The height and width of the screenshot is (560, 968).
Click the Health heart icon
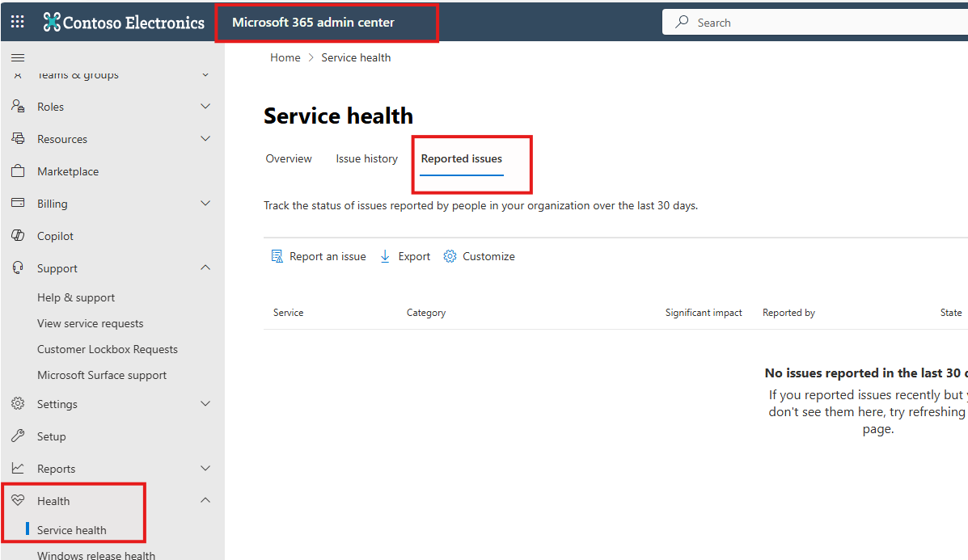18,500
